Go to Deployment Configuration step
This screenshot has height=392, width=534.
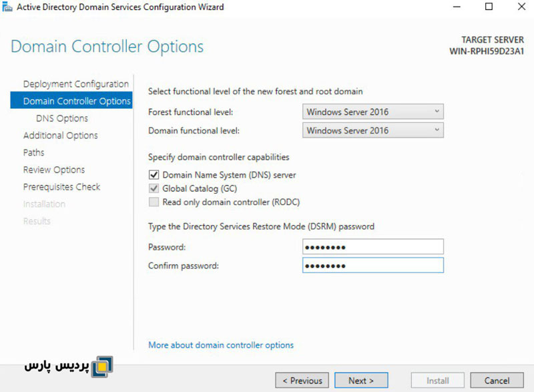pyautogui.click(x=75, y=84)
